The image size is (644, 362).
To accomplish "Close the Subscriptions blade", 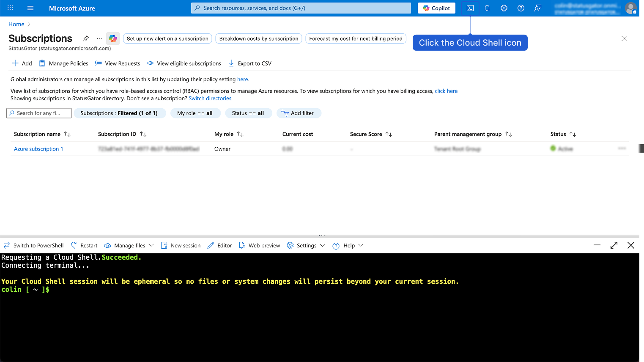I will click(624, 38).
